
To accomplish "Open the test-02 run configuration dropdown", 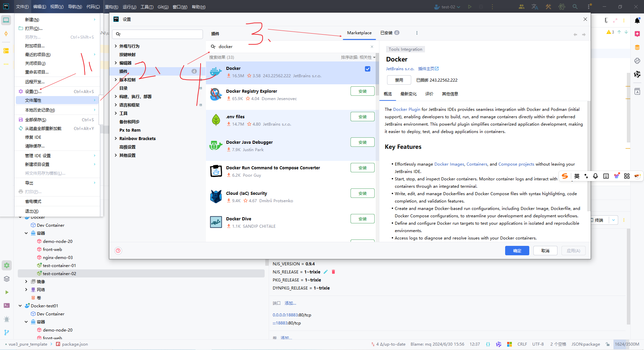I will point(447,7).
